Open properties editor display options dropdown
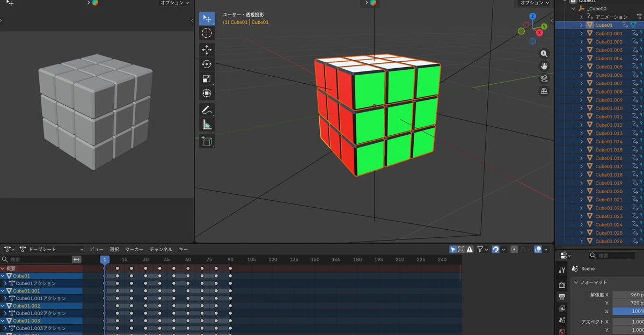This screenshot has height=335, width=644. coord(565,256)
